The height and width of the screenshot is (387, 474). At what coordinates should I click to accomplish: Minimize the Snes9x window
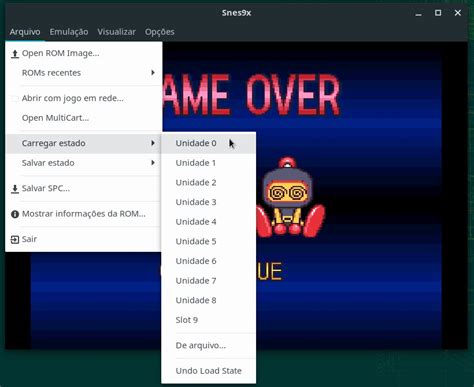[418, 13]
